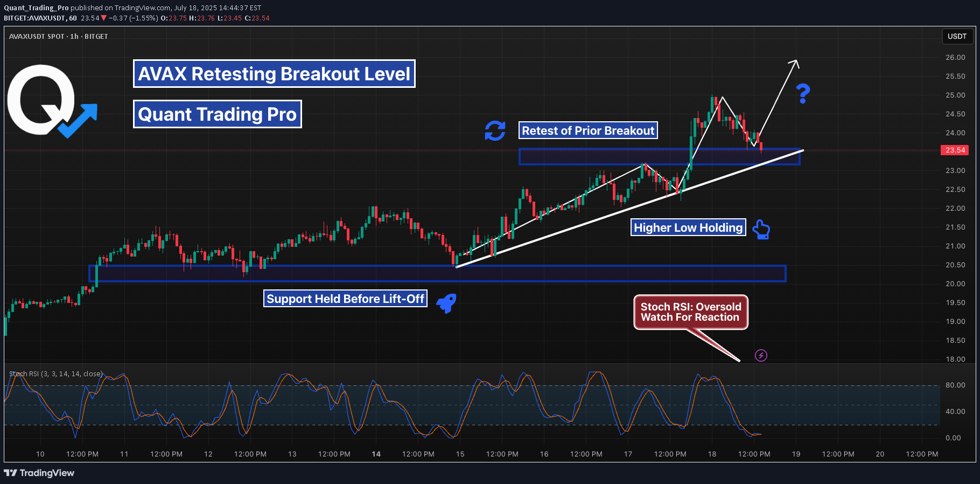Click the 19.00 price axis label

(x=955, y=321)
